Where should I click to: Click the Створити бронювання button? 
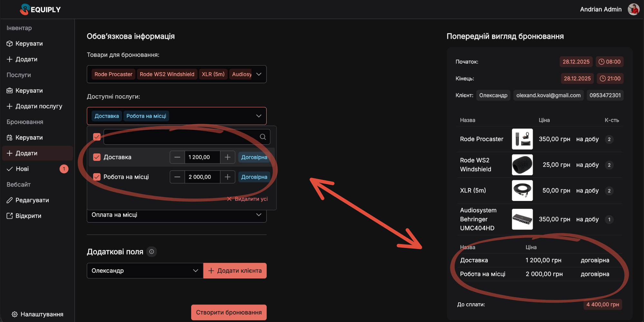click(229, 312)
